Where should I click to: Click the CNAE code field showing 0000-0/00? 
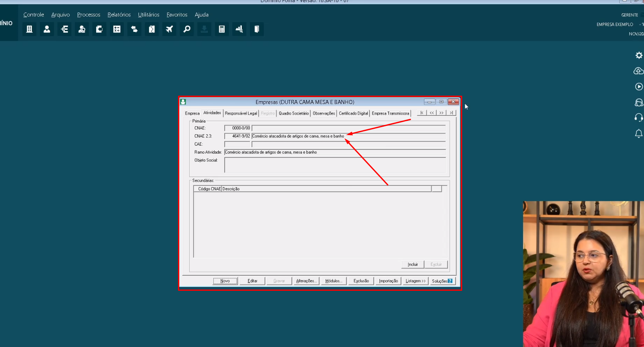238,128
